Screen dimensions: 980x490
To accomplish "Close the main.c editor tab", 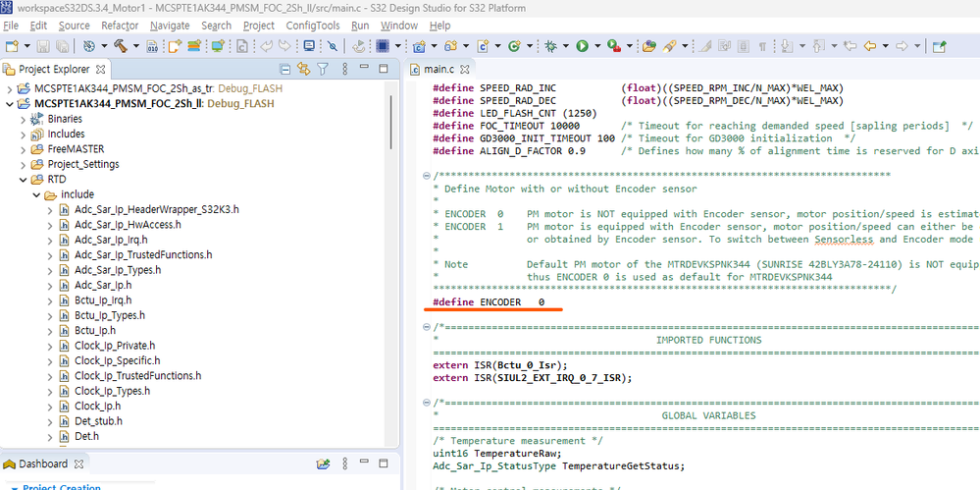I will pyautogui.click(x=464, y=69).
